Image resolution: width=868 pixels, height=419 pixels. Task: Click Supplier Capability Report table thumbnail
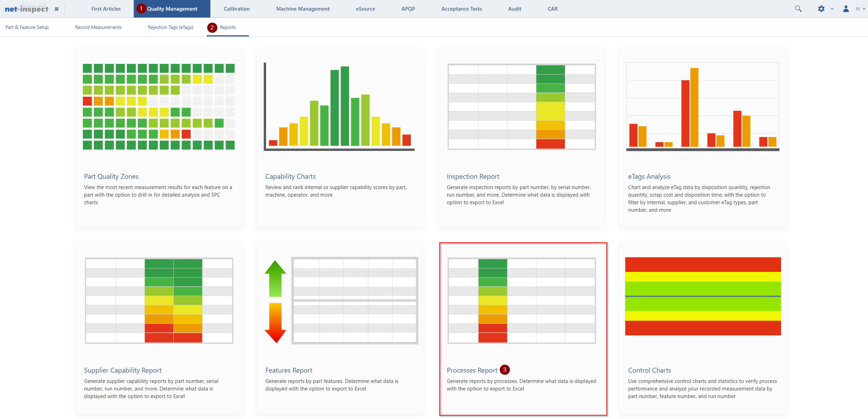click(x=159, y=300)
